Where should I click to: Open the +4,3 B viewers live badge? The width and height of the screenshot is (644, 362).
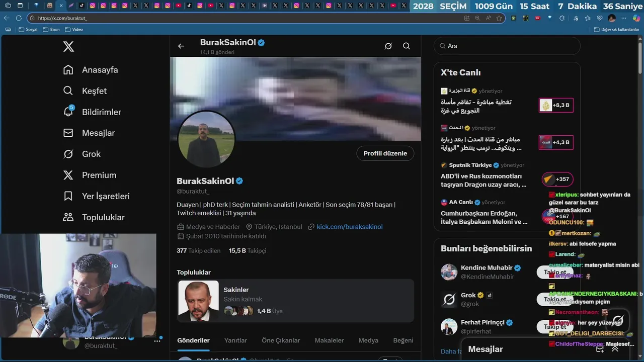pyautogui.click(x=556, y=142)
